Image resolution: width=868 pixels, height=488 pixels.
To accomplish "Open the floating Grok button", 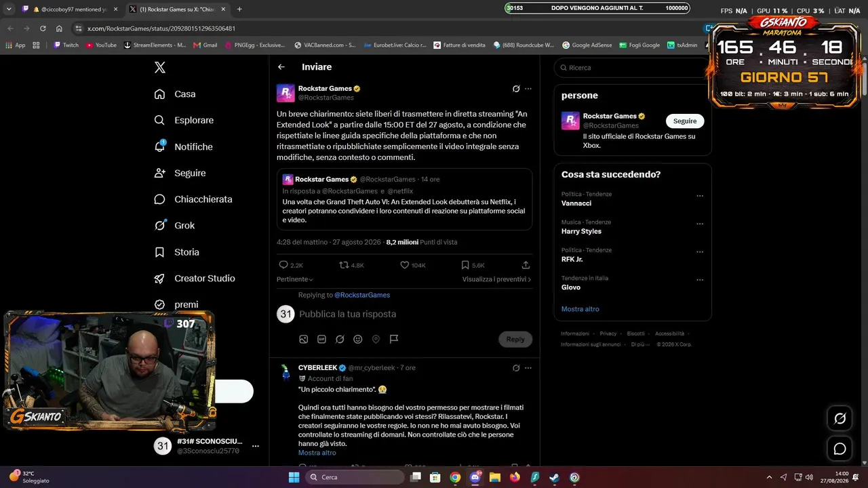I will (x=840, y=419).
